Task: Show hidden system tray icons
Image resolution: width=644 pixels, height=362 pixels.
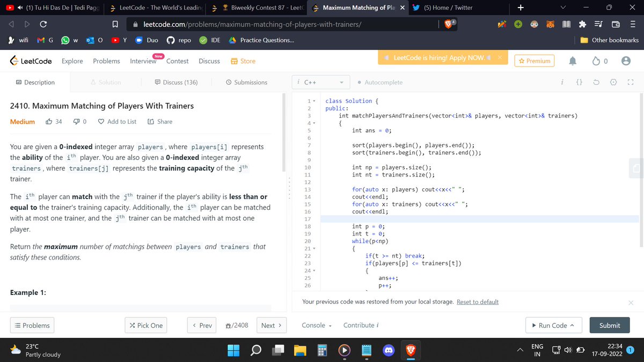Action: [520, 350]
